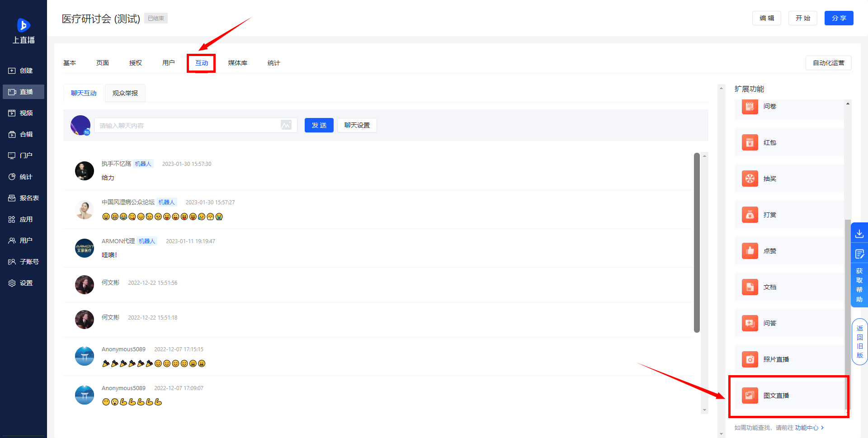Image resolution: width=868 pixels, height=438 pixels.
Task: Click the chat content input field
Action: (x=188, y=125)
